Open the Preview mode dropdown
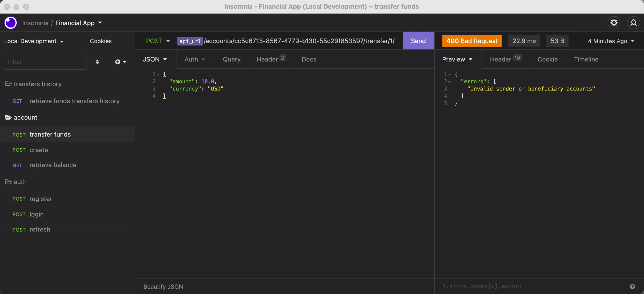This screenshot has width=644, height=294. (457, 59)
